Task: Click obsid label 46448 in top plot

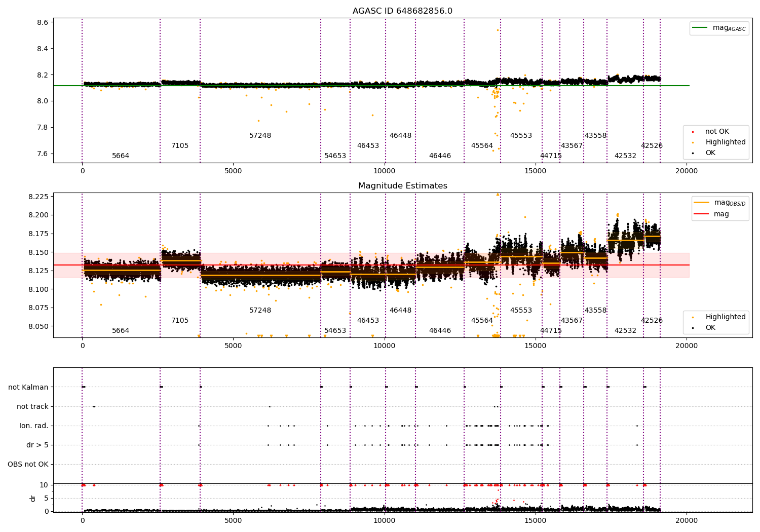Action: tap(401, 136)
